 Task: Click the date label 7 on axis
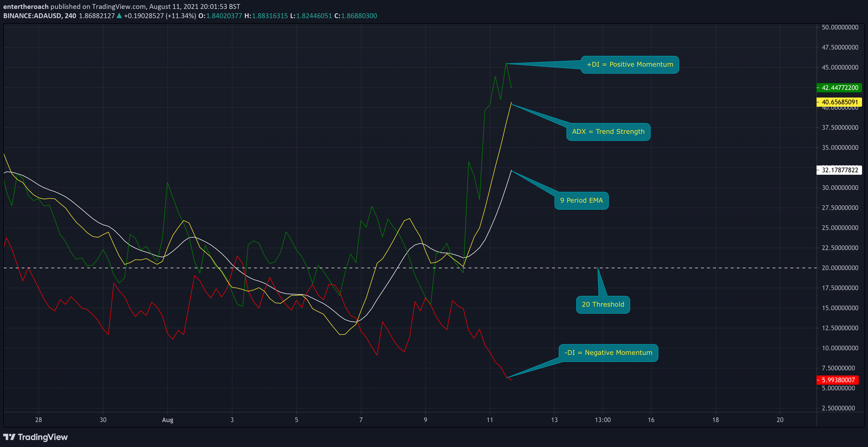361,420
